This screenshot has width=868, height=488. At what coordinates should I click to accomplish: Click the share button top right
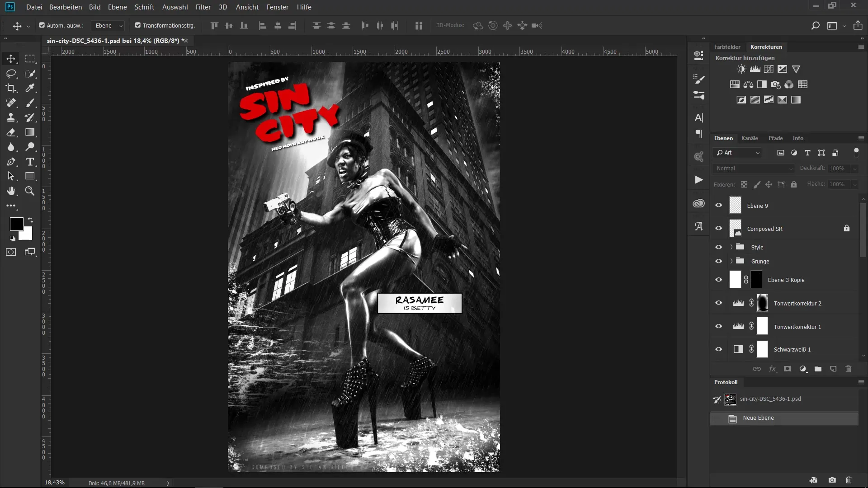tap(858, 25)
